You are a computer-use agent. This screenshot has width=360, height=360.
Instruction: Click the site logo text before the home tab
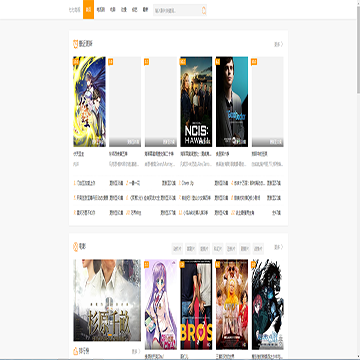pyautogui.click(x=74, y=10)
